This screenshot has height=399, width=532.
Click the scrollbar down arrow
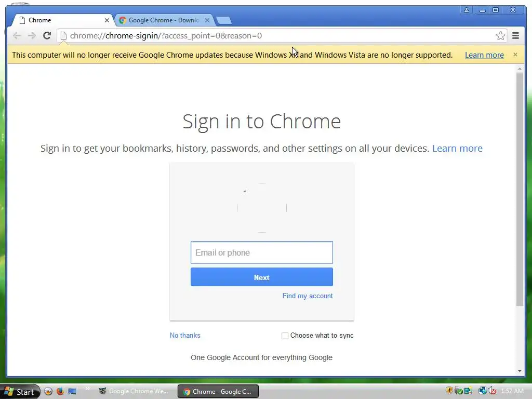(x=520, y=371)
